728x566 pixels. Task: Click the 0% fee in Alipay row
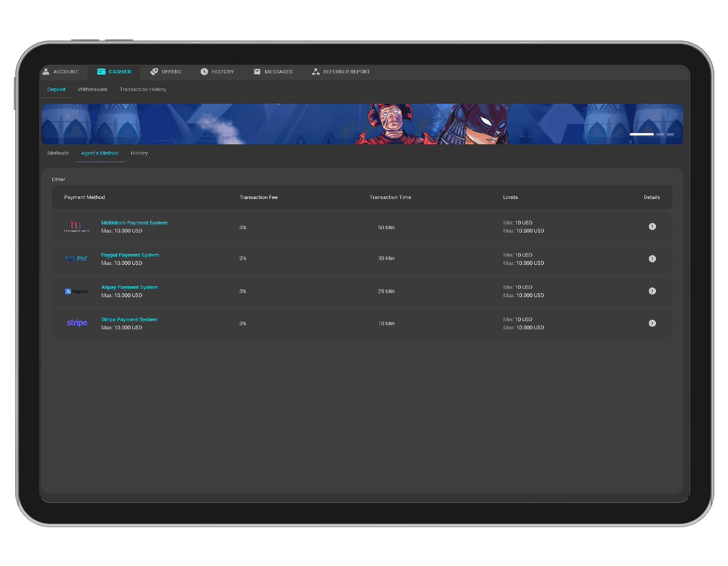click(243, 291)
